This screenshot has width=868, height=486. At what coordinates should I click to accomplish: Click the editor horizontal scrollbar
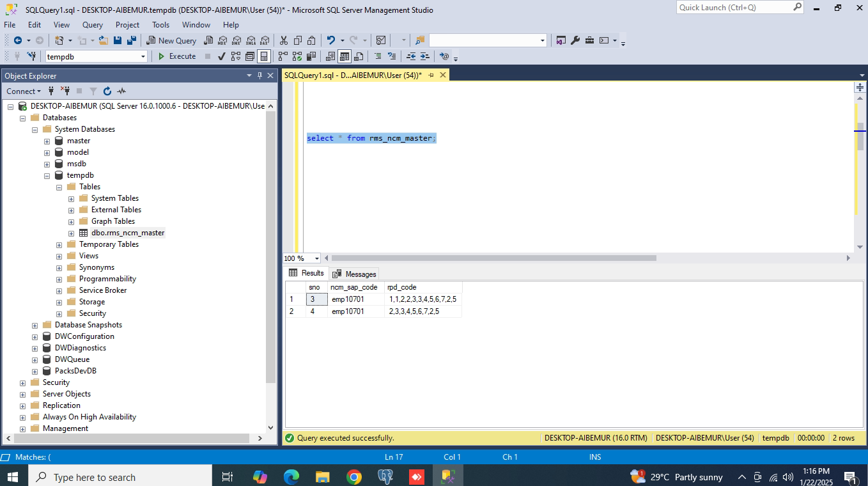point(493,258)
